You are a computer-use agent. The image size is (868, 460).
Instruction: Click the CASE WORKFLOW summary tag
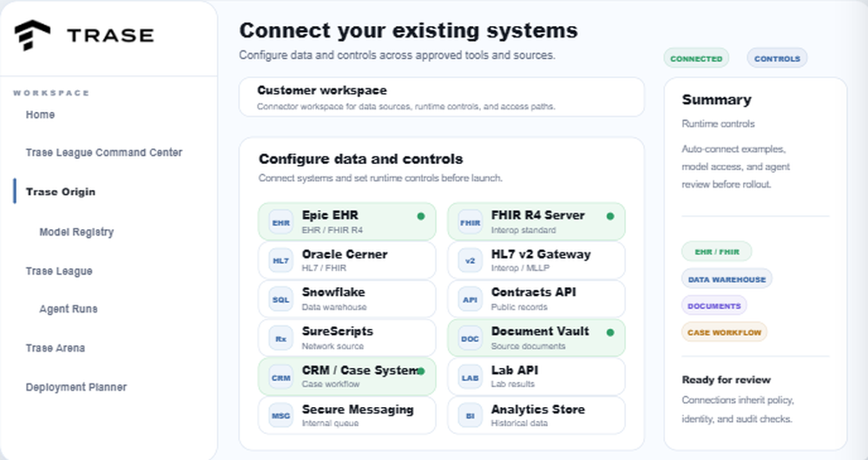pos(724,332)
